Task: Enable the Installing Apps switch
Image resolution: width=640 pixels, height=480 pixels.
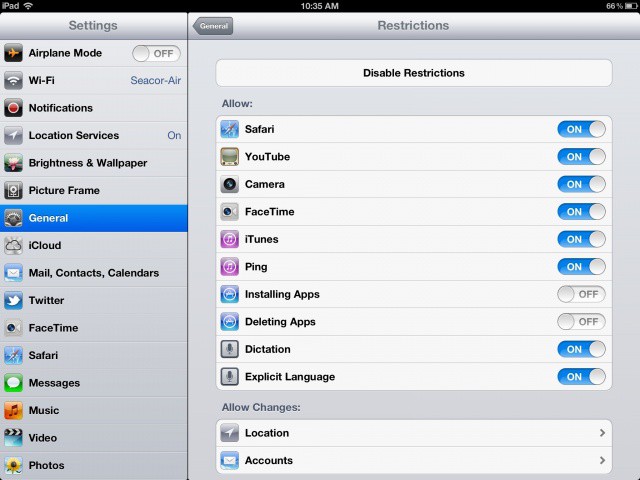Action: (581, 294)
